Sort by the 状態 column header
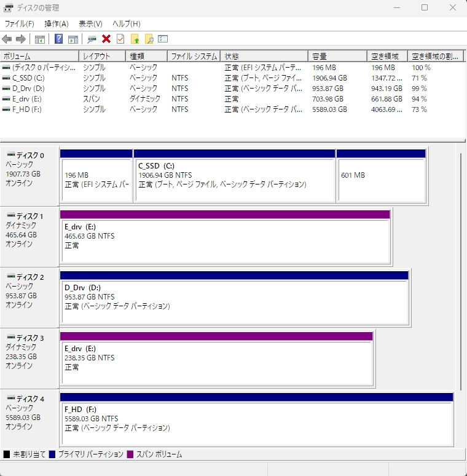 tap(264, 56)
